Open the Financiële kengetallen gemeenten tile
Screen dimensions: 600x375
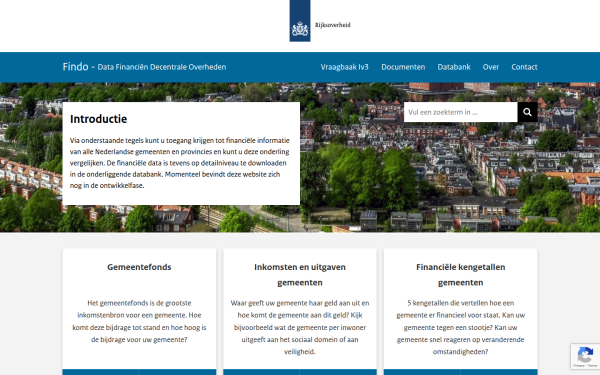pos(460,275)
